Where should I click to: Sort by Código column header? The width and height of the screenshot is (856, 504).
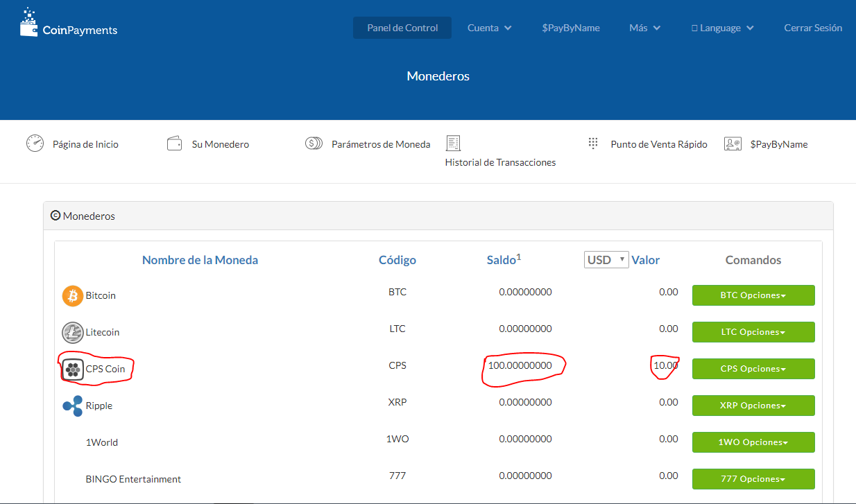click(x=397, y=260)
